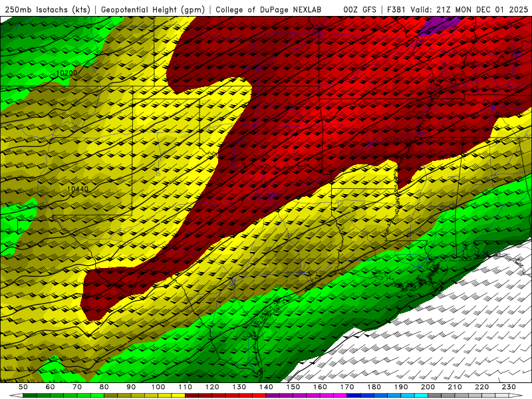Click the legend value 130
Image resolution: width=532 pixels, height=399 pixels.
click(239, 387)
